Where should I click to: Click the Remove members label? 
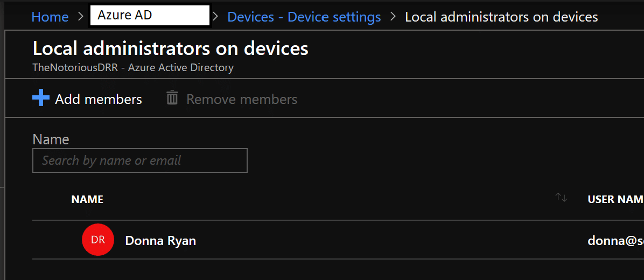coord(242,100)
